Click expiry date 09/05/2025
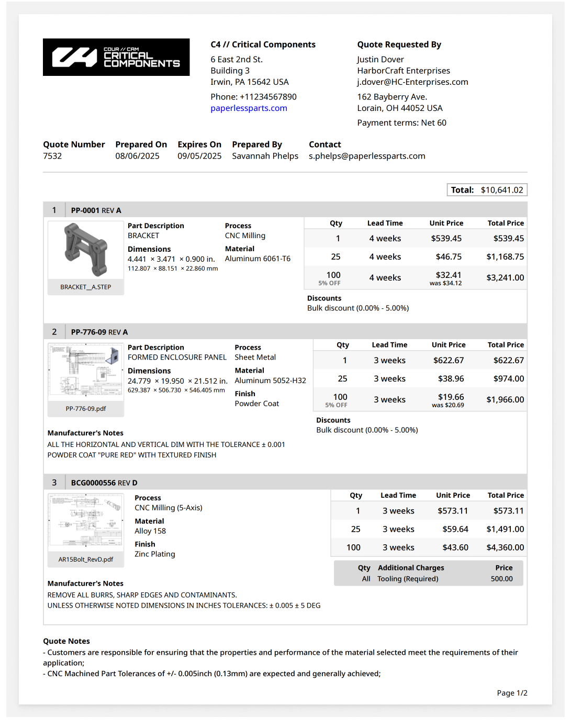The width and height of the screenshot is (571, 728). (x=199, y=156)
